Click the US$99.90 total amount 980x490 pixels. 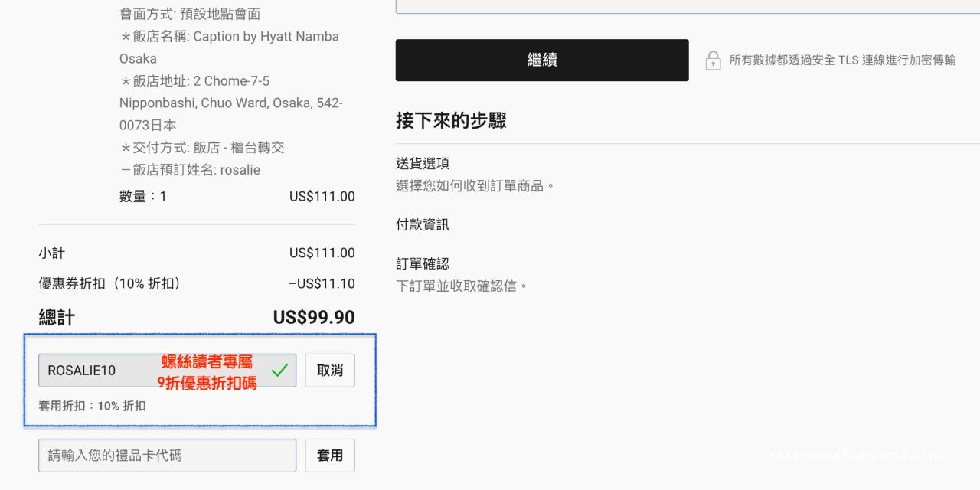(314, 317)
